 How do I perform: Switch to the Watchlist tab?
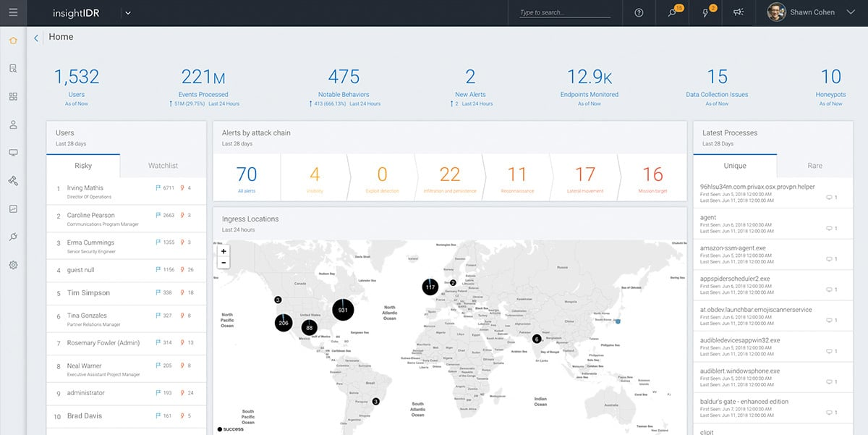click(x=162, y=165)
